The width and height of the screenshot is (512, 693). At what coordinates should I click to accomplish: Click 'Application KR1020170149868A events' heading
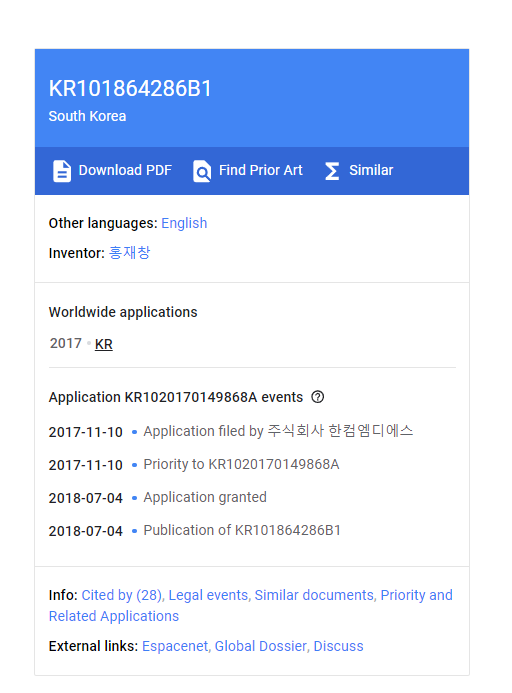(x=176, y=397)
